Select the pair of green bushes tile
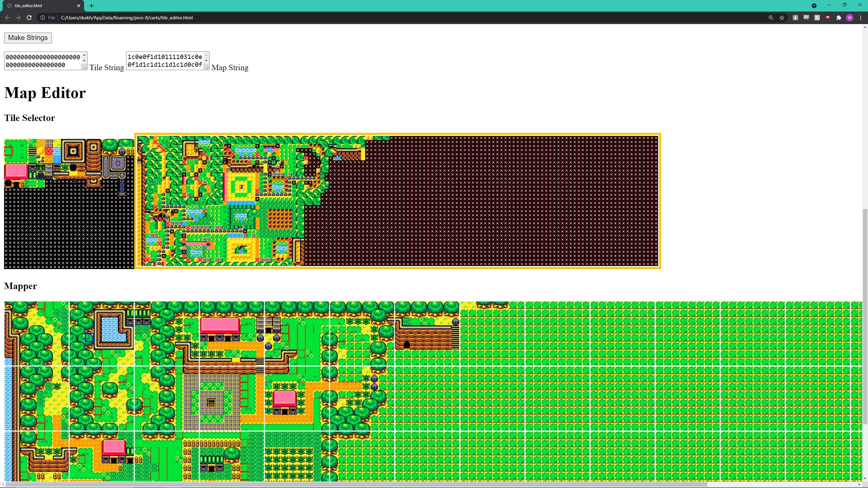This screenshot has height=488, width=868. (33, 176)
